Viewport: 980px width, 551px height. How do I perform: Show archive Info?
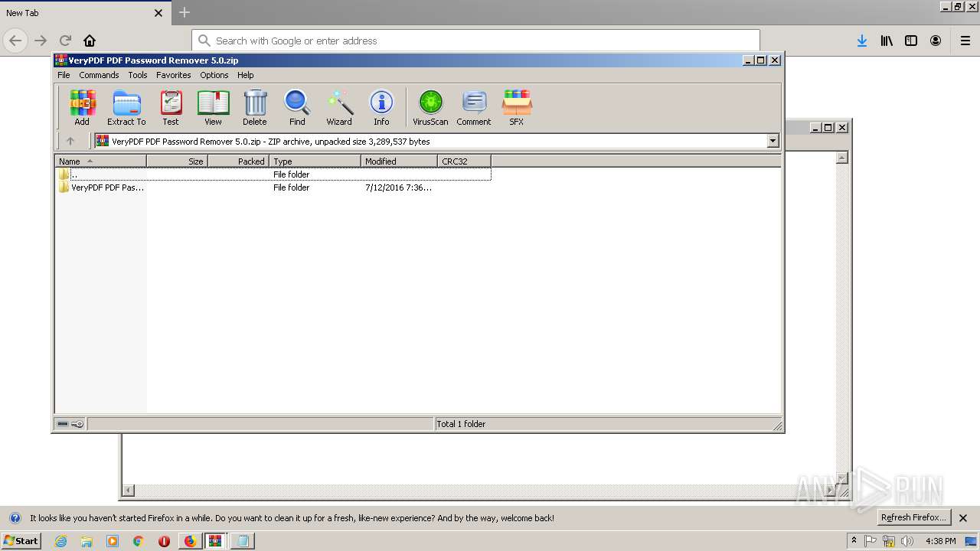pyautogui.click(x=381, y=107)
